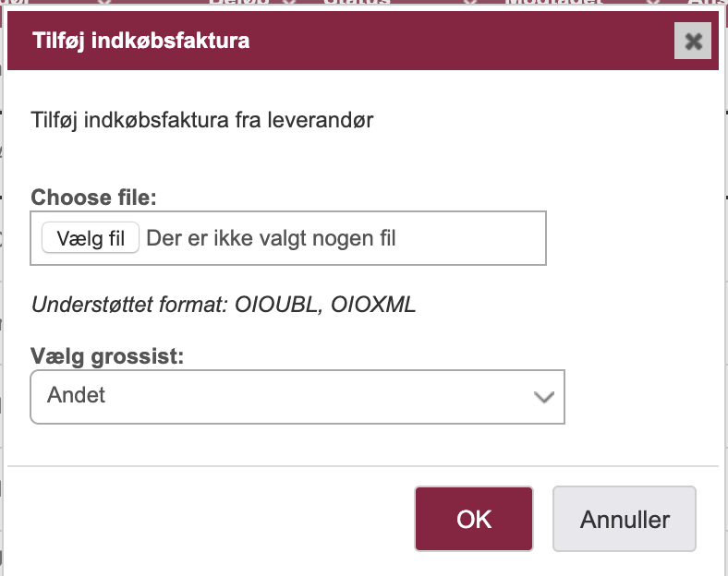Click the word OIOUBL in the format hint
This screenshot has width=728, height=576.
(277, 305)
